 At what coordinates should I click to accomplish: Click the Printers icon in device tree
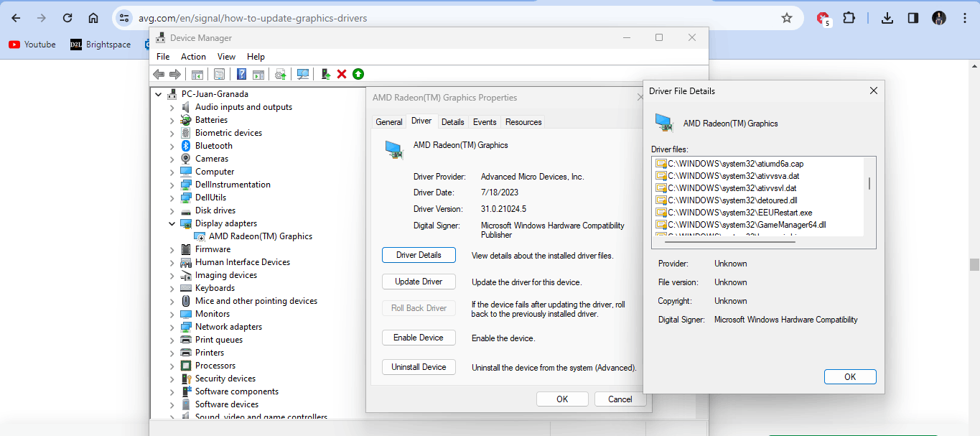coord(186,353)
